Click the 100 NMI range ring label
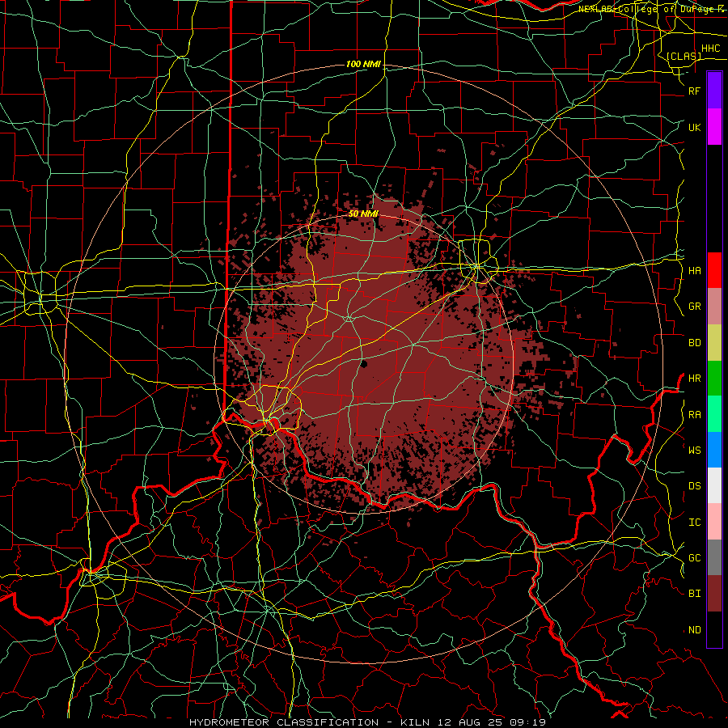Image resolution: width=728 pixels, height=728 pixels. tap(363, 64)
